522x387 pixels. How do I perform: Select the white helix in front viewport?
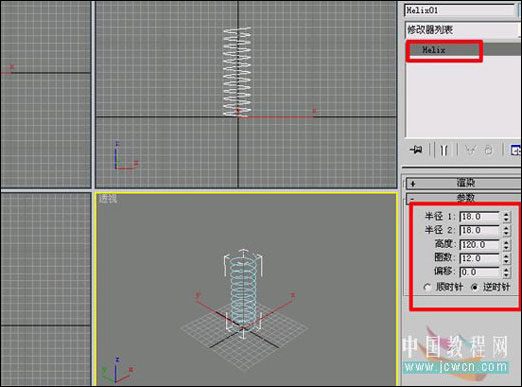click(237, 72)
